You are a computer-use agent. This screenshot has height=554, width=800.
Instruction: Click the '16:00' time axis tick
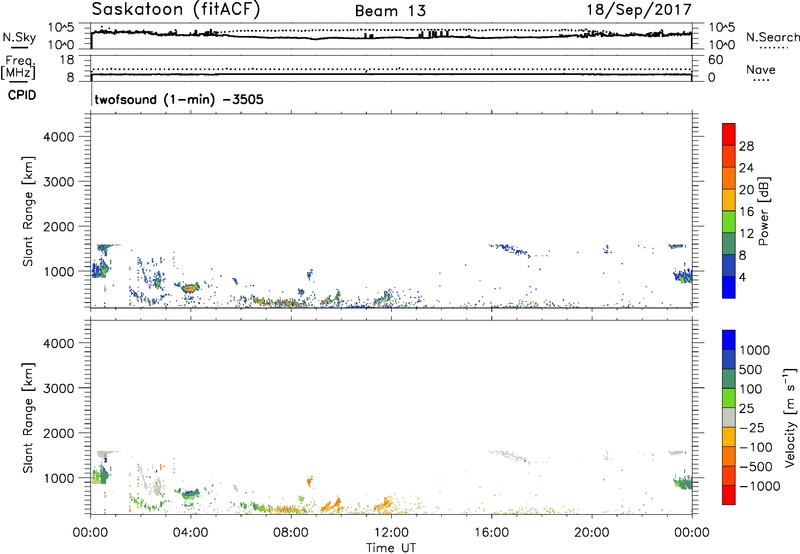click(x=491, y=533)
